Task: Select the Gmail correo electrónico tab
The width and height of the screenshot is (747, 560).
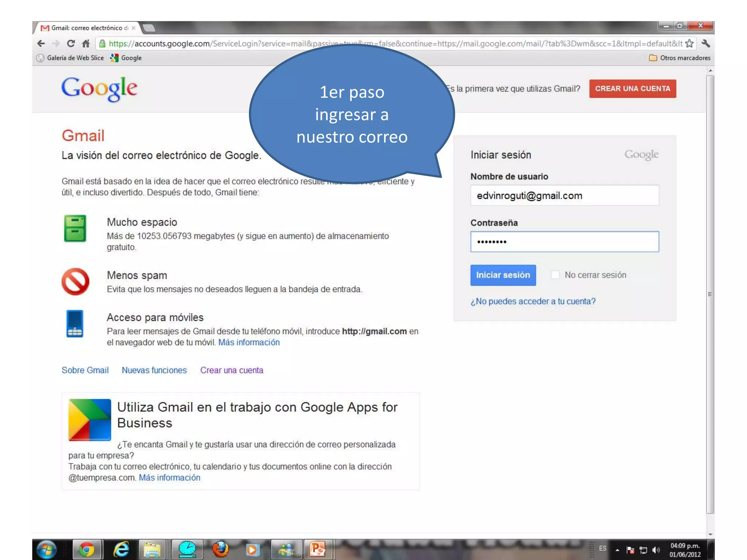Action: coord(88,28)
